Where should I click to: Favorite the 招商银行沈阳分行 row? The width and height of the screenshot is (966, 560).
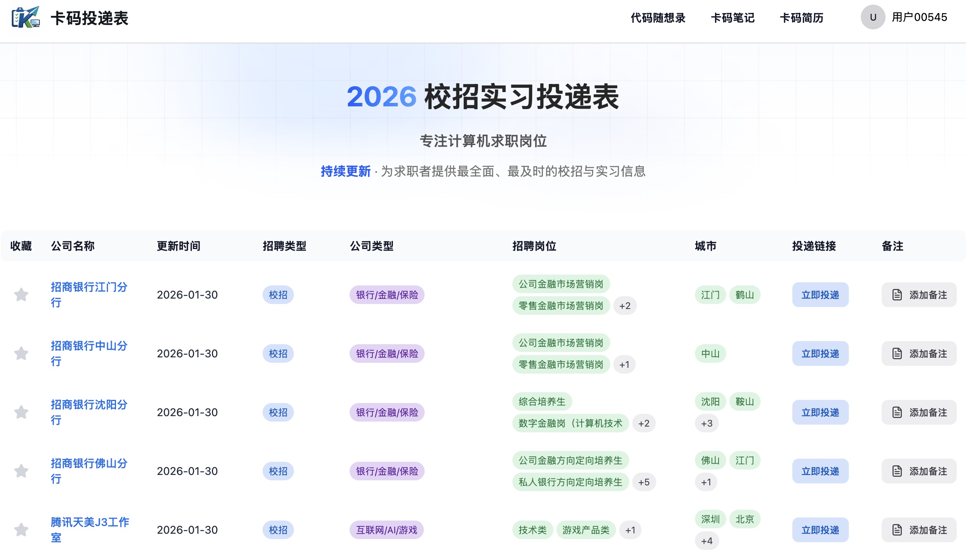(21, 412)
